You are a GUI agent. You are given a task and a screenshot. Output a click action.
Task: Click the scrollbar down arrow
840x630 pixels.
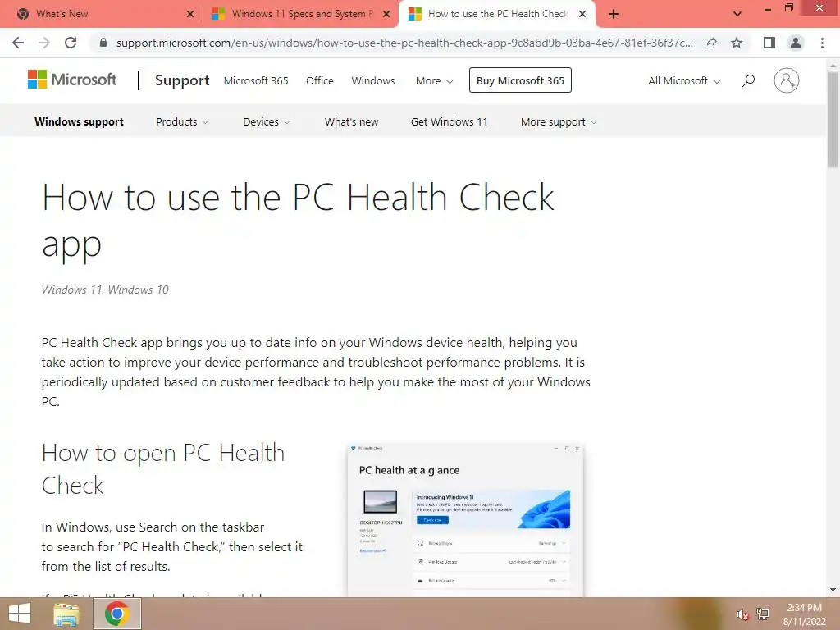click(x=833, y=590)
